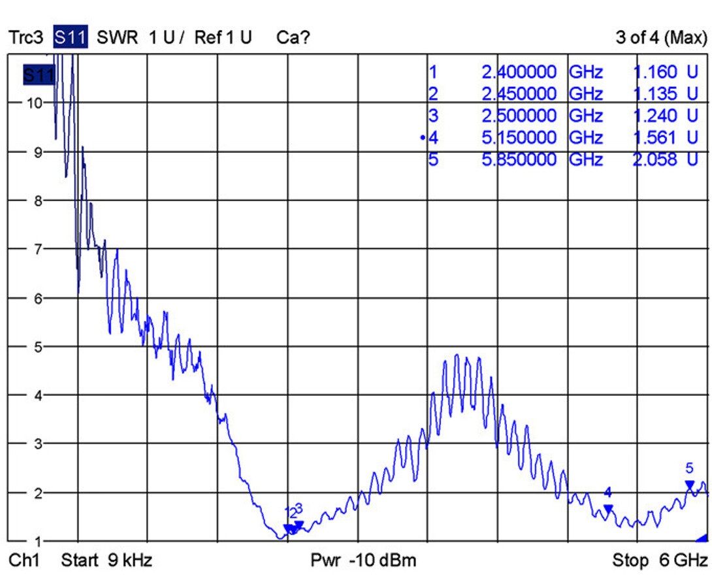Select marker 2 row at 2.450000 GHz
Viewport: 712px width, 588px height.
click(x=563, y=93)
